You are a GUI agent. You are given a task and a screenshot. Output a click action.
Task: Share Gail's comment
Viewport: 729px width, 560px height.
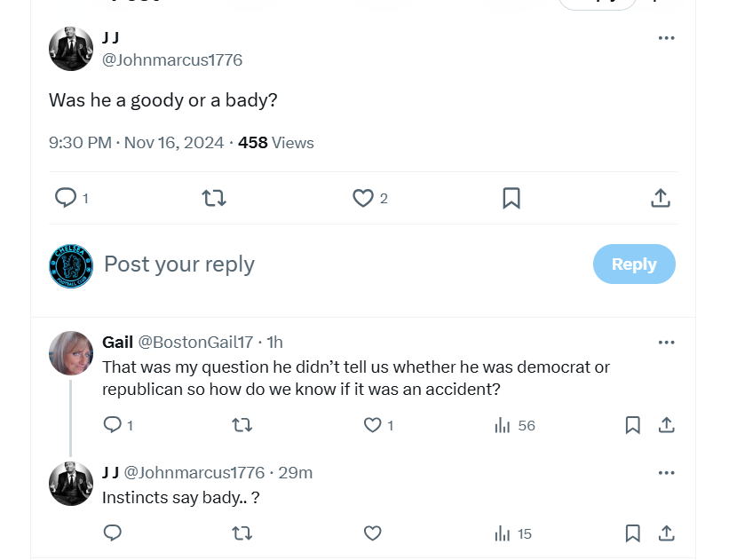point(666,425)
